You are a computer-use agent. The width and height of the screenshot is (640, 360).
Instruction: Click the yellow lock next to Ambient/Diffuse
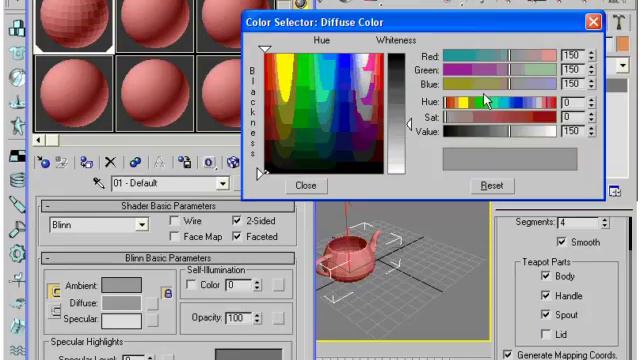(x=168, y=293)
